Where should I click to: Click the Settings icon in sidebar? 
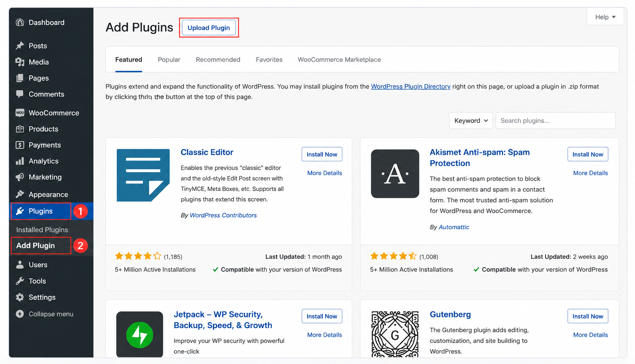(20, 297)
